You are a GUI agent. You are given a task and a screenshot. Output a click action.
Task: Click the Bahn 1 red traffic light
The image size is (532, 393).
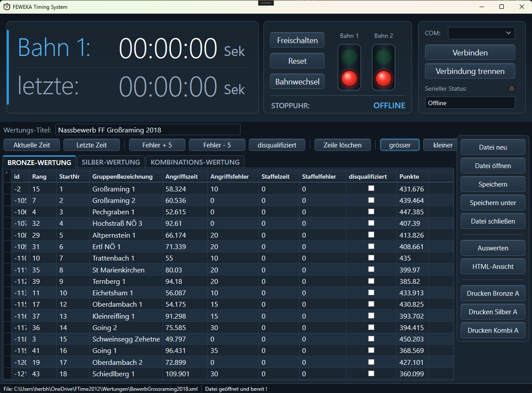(x=349, y=78)
